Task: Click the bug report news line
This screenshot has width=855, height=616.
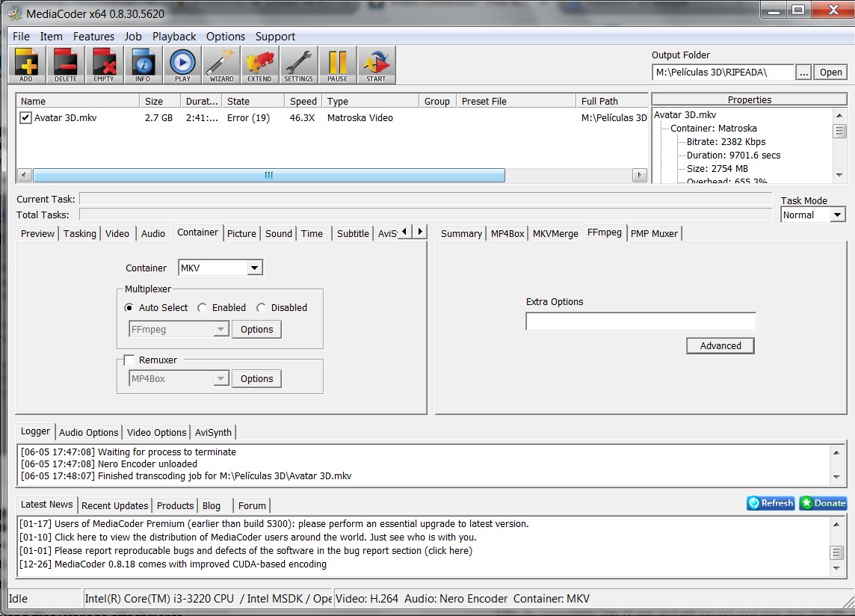Action: [246, 550]
